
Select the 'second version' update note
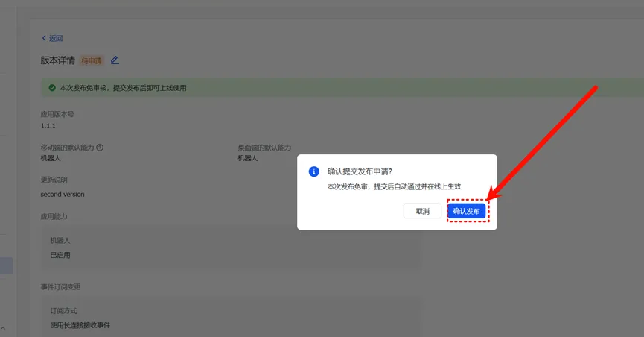(63, 194)
